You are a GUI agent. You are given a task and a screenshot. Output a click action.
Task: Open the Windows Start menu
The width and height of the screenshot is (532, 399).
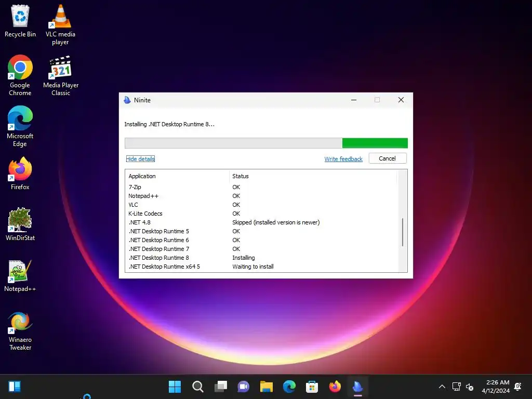point(175,387)
